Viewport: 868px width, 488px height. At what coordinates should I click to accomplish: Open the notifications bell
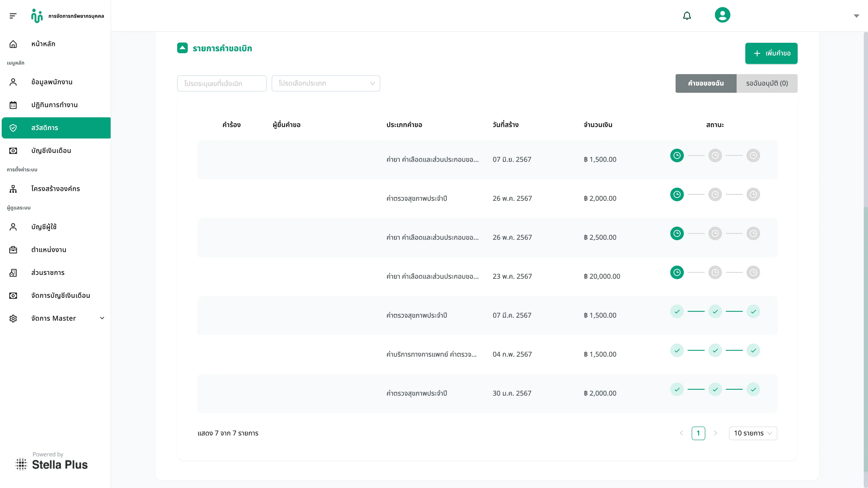(x=687, y=16)
